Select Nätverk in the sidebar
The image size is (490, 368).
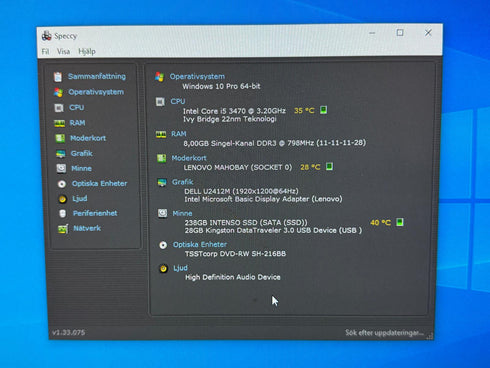click(x=87, y=228)
